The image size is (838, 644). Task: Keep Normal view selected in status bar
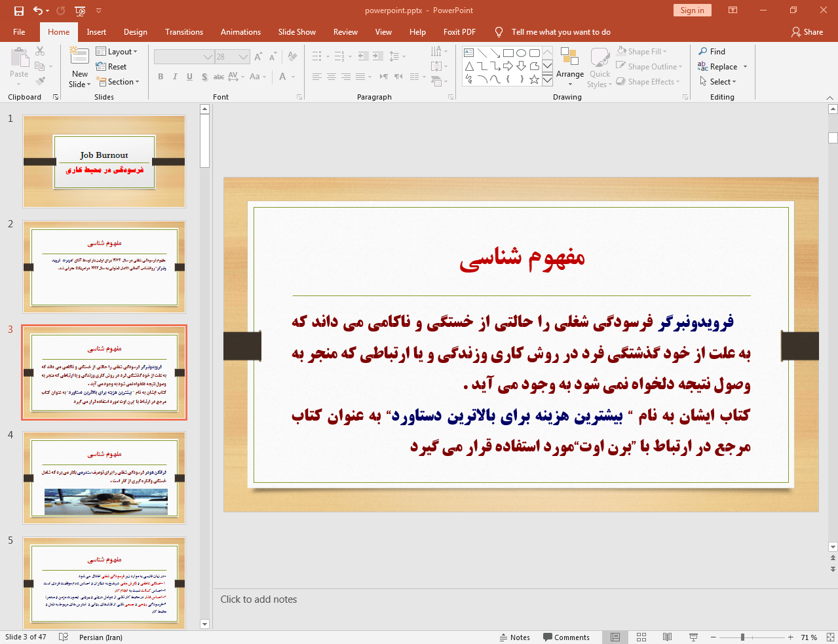615,637
